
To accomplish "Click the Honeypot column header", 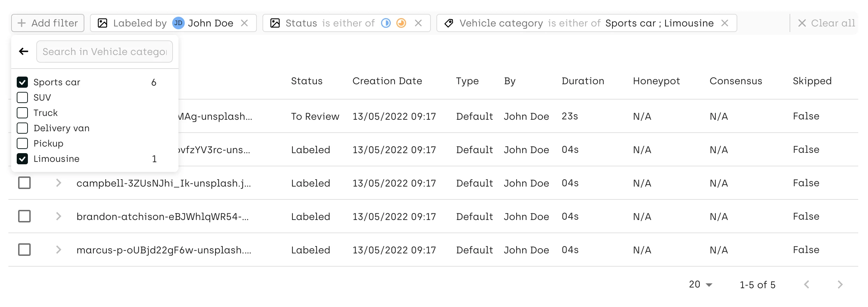I will [x=656, y=81].
